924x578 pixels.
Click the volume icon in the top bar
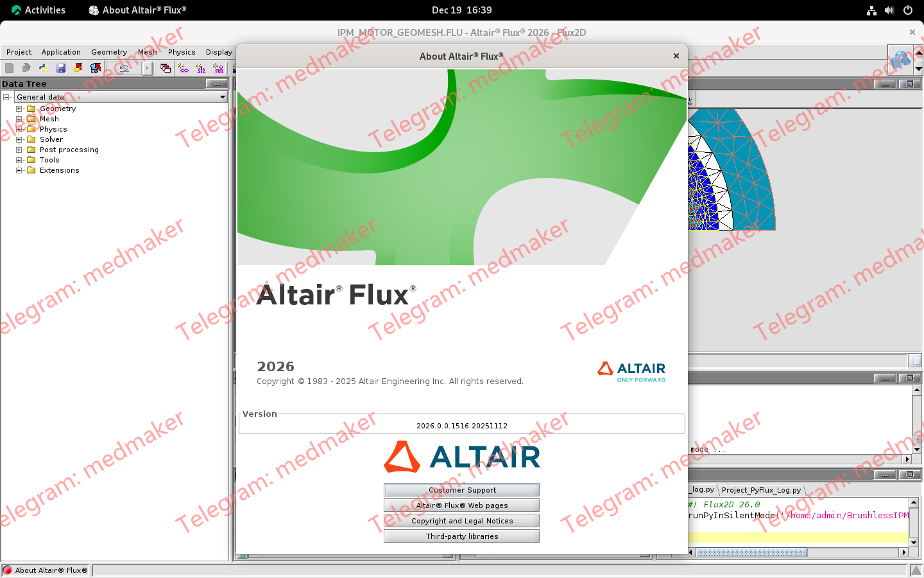click(x=889, y=10)
